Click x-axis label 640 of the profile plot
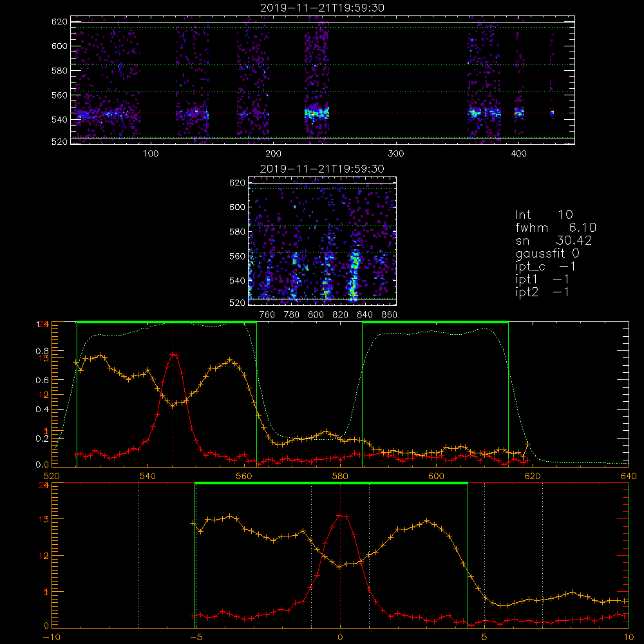Viewport: 644px width, 644px height. [x=629, y=476]
